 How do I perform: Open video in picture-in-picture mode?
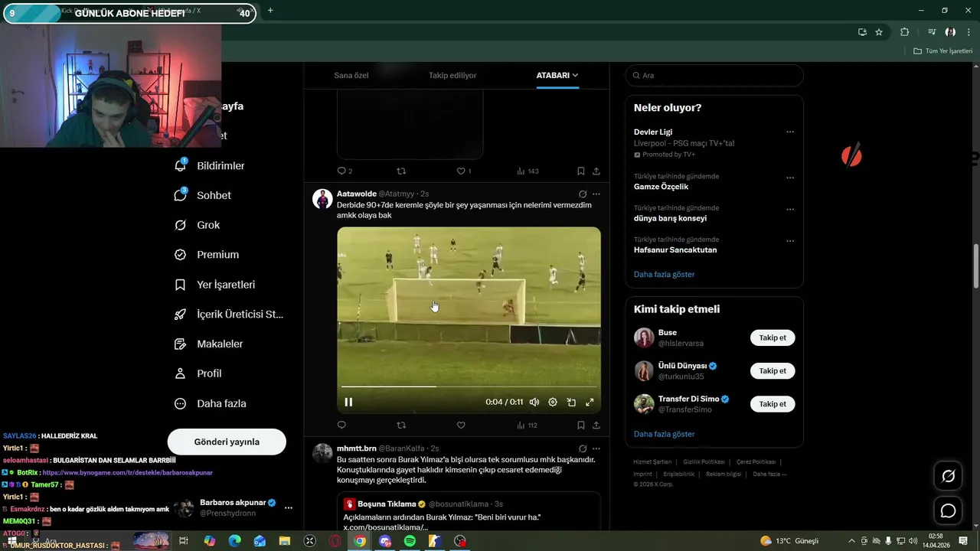point(571,402)
